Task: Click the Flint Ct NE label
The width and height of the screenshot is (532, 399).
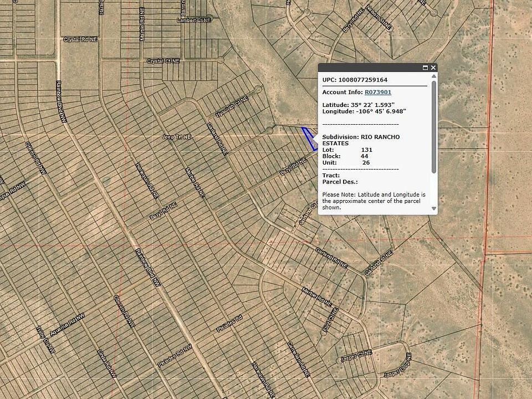Action: [331, 320]
